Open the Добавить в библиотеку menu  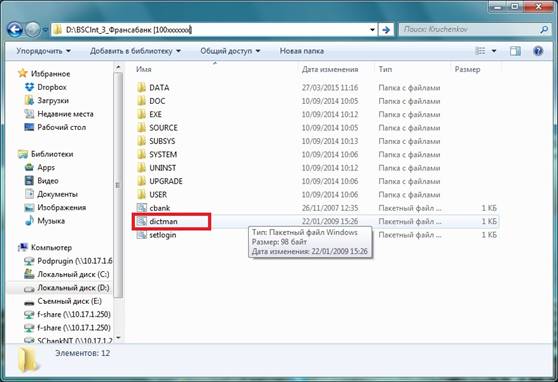point(135,51)
